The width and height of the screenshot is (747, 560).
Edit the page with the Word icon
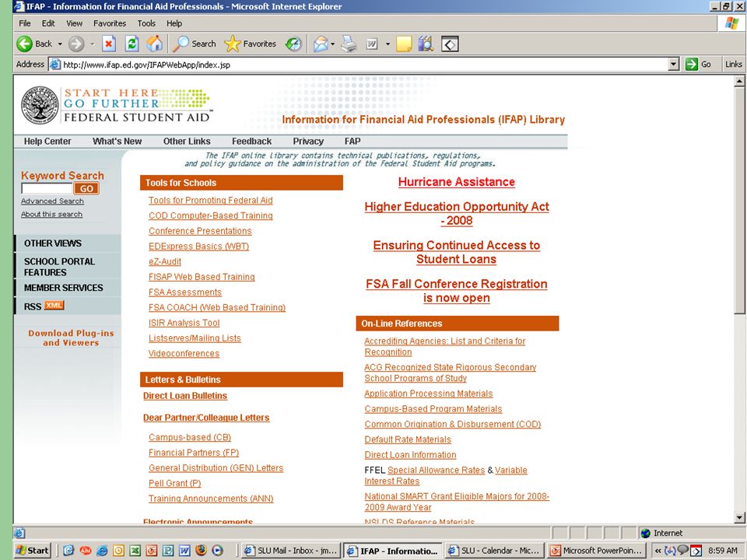pos(372,44)
